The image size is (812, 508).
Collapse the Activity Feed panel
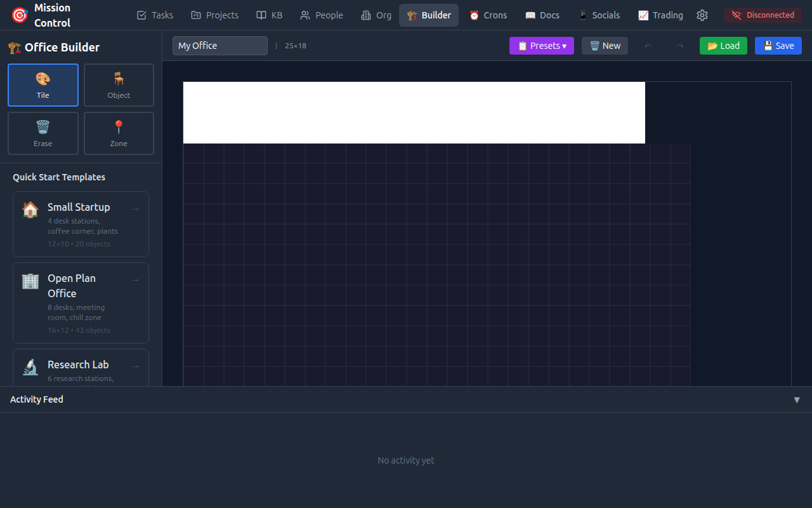coord(797,399)
